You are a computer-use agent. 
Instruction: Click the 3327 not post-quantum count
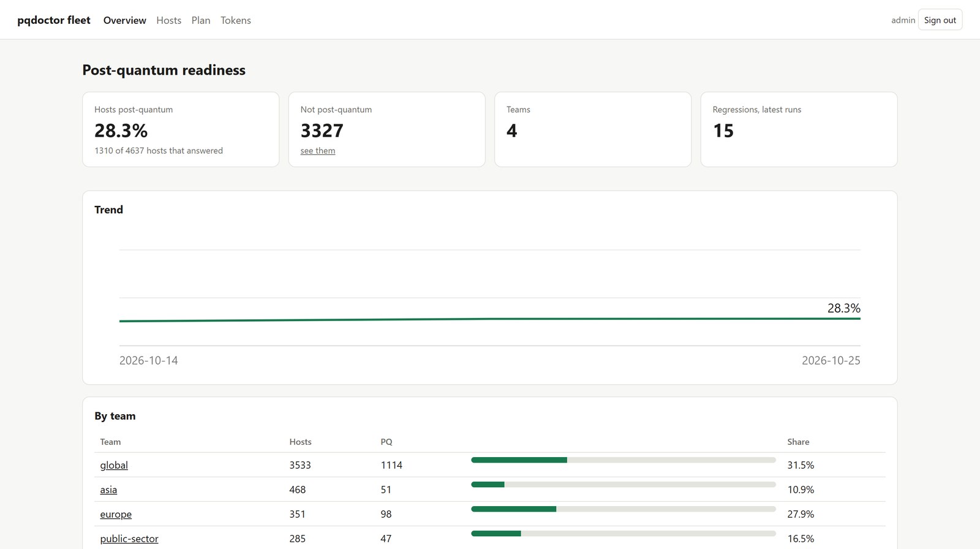pos(322,131)
